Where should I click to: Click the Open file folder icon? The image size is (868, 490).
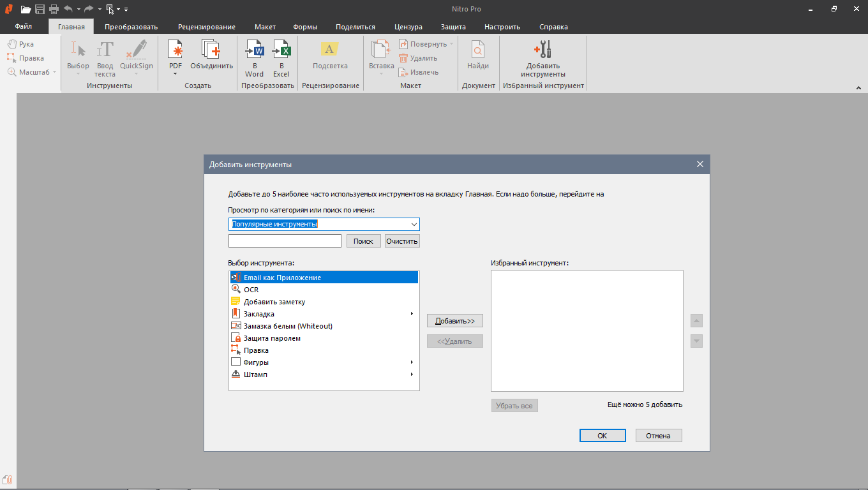pyautogui.click(x=26, y=9)
